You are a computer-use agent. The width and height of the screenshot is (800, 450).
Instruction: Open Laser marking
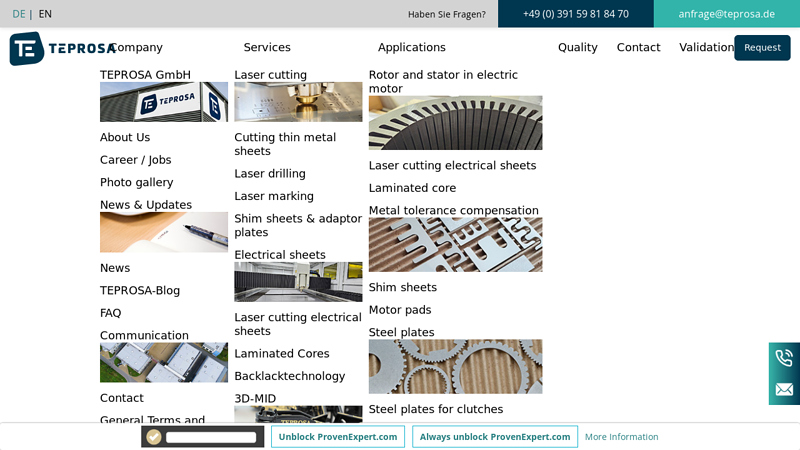pos(274,196)
